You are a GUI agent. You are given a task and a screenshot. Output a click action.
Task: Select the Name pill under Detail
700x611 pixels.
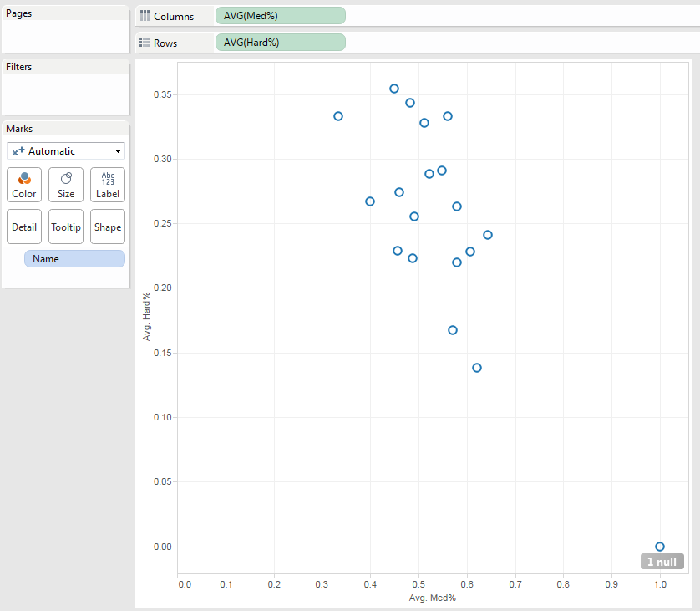click(74, 258)
